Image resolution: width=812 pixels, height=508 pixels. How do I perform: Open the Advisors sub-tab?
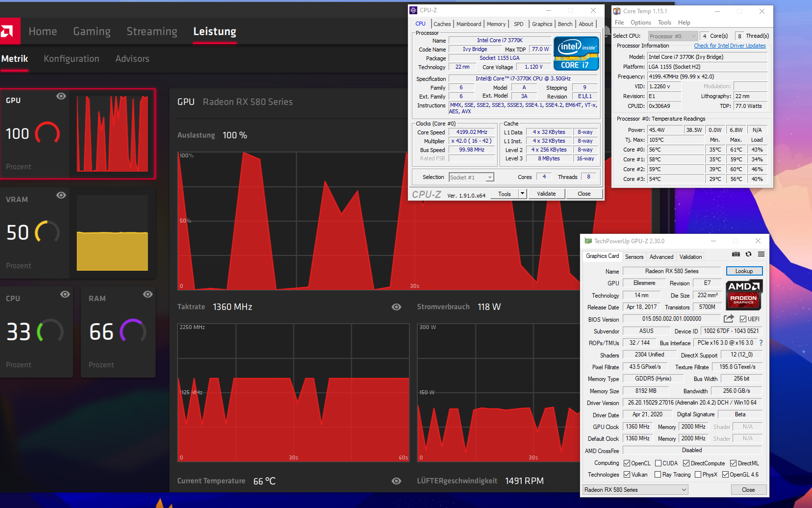point(132,59)
